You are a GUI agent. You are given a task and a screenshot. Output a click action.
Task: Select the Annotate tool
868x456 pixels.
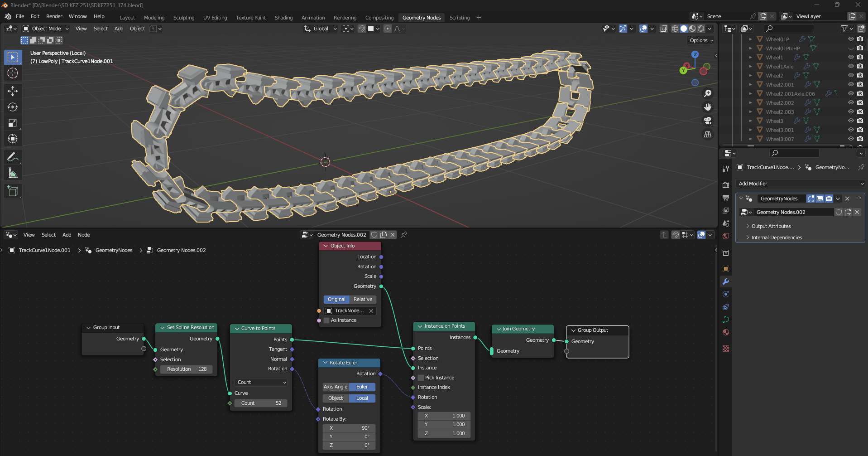pyautogui.click(x=13, y=157)
